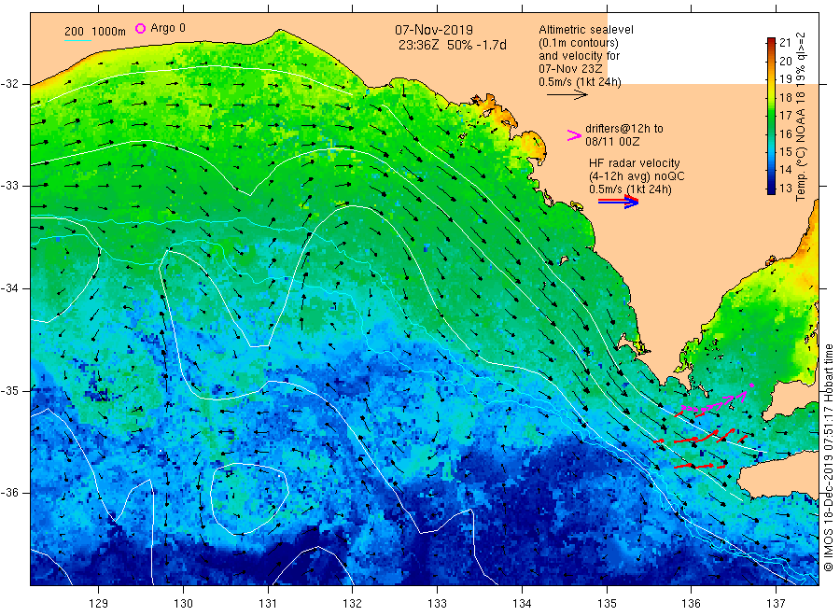Click the '07-Nov 23Z' text
Viewport: 840px width, 616px height.
(x=570, y=68)
